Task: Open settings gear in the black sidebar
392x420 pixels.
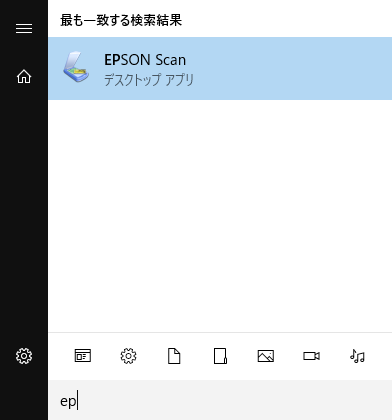Action: 24,356
